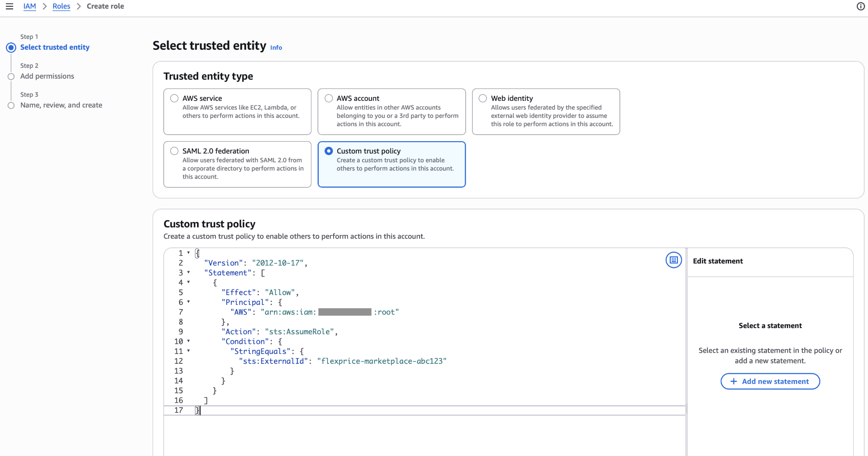Select the Custom trust policy radio button
This screenshot has height=456, width=868.
[329, 151]
